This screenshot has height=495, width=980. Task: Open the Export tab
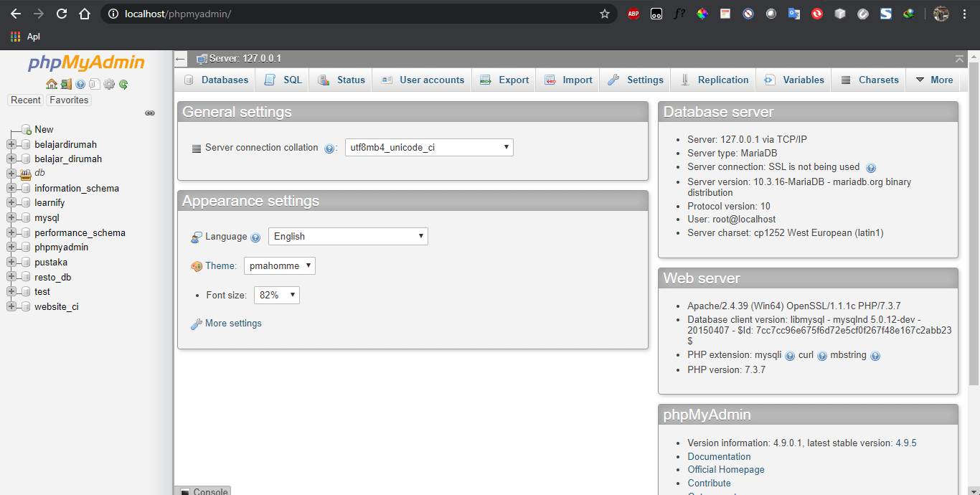(x=504, y=80)
